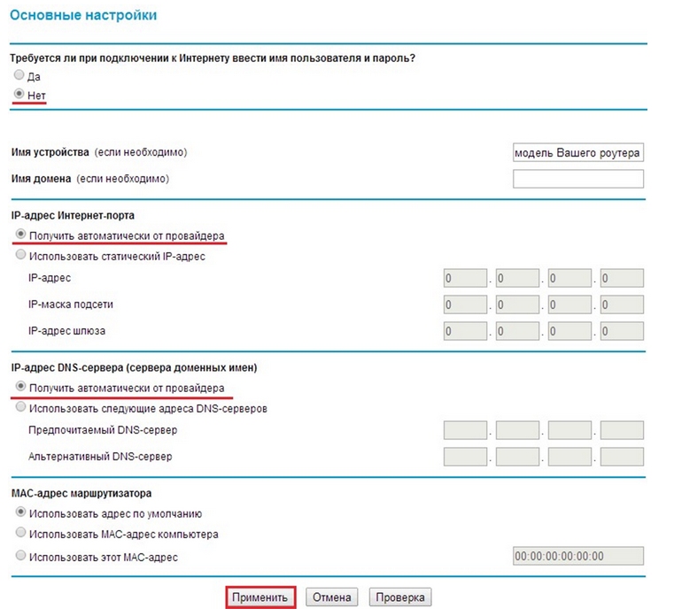Choose automatic IP address from provider
The image size is (674, 616).
point(19,235)
